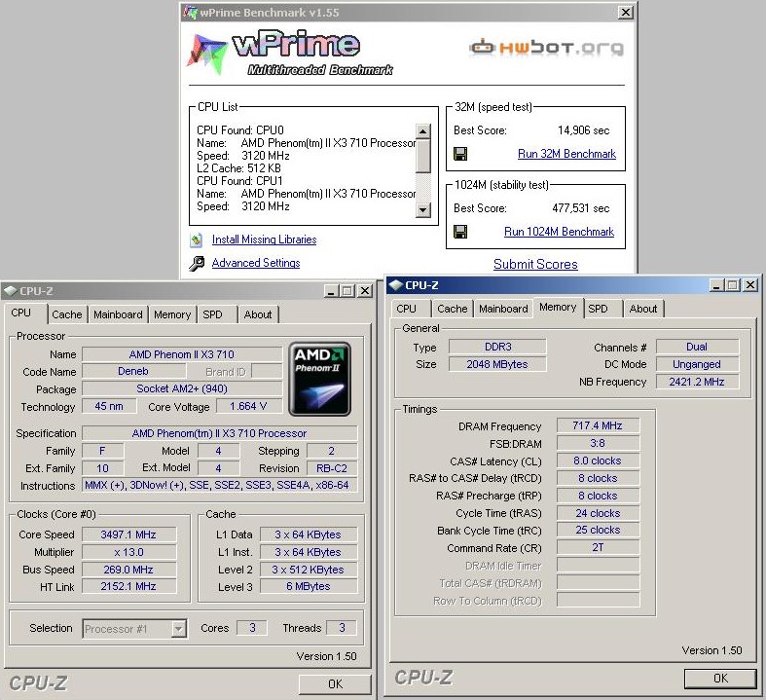Click the AMD Phenom II processor logo
The height and width of the screenshot is (700, 766).
(x=319, y=379)
